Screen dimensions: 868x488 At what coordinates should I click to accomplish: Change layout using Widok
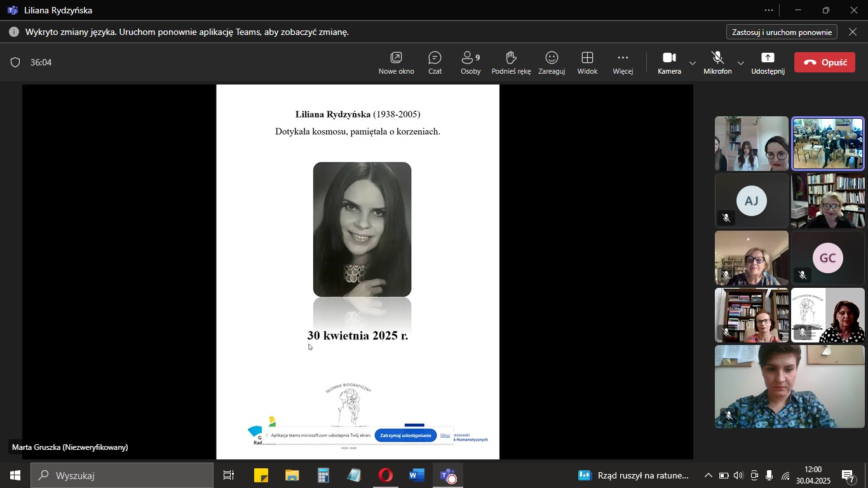click(x=587, y=62)
